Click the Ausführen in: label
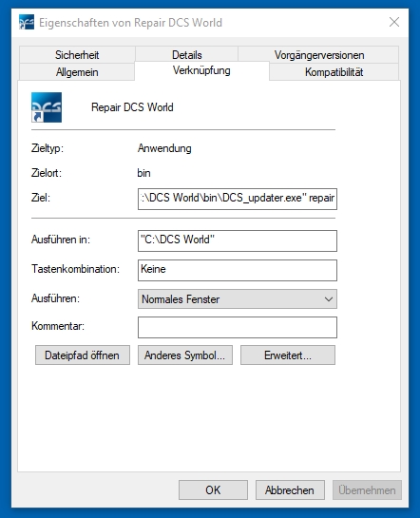This screenshot has width=420, height=518. [x=61, y=240]
